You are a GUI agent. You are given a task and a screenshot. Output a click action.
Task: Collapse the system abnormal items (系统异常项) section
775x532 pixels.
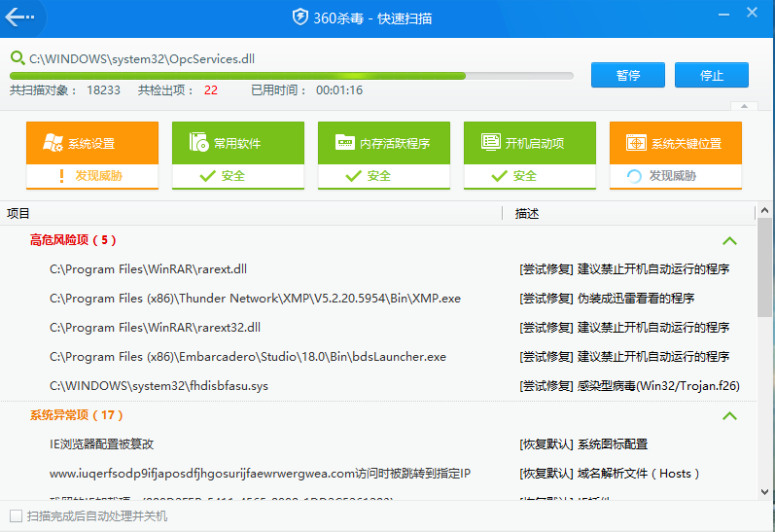(x=729, y=415)
